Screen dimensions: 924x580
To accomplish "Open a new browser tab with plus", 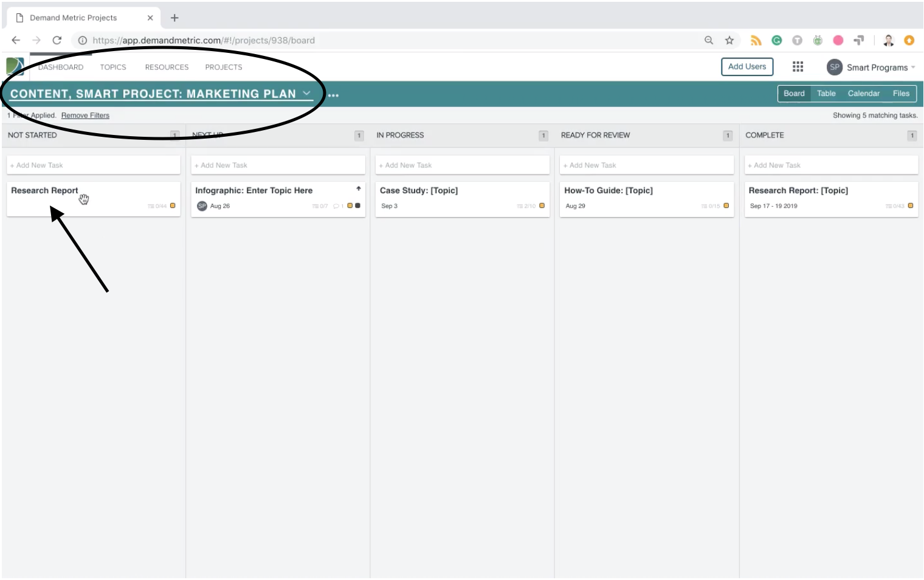I will (174, 18).
